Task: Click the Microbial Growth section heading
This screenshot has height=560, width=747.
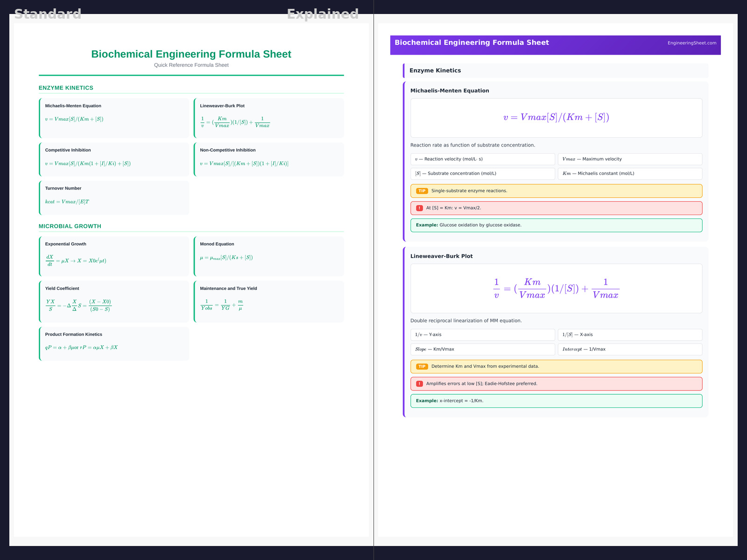Action: tap(70, 226)
